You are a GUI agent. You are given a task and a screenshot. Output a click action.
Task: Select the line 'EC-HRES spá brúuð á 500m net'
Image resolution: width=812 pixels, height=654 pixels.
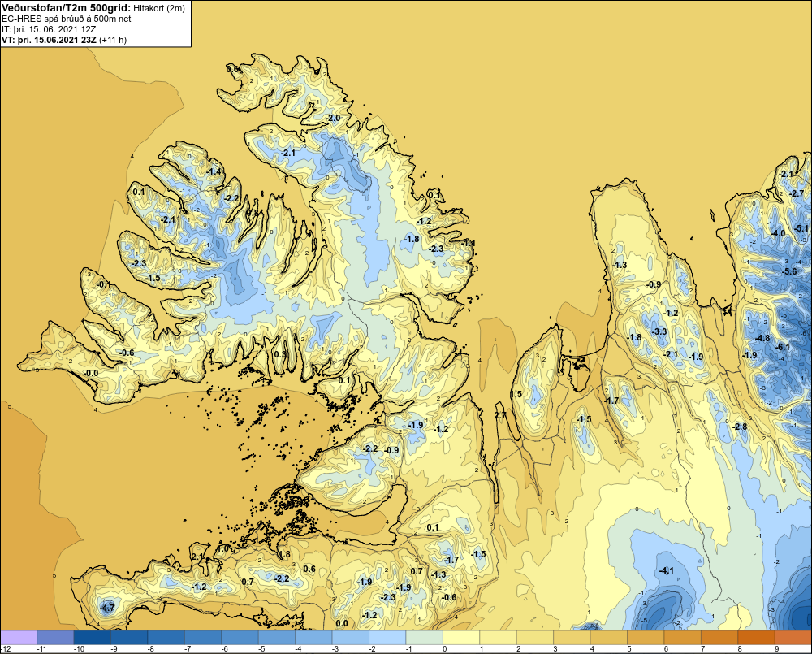click(67, 19)
